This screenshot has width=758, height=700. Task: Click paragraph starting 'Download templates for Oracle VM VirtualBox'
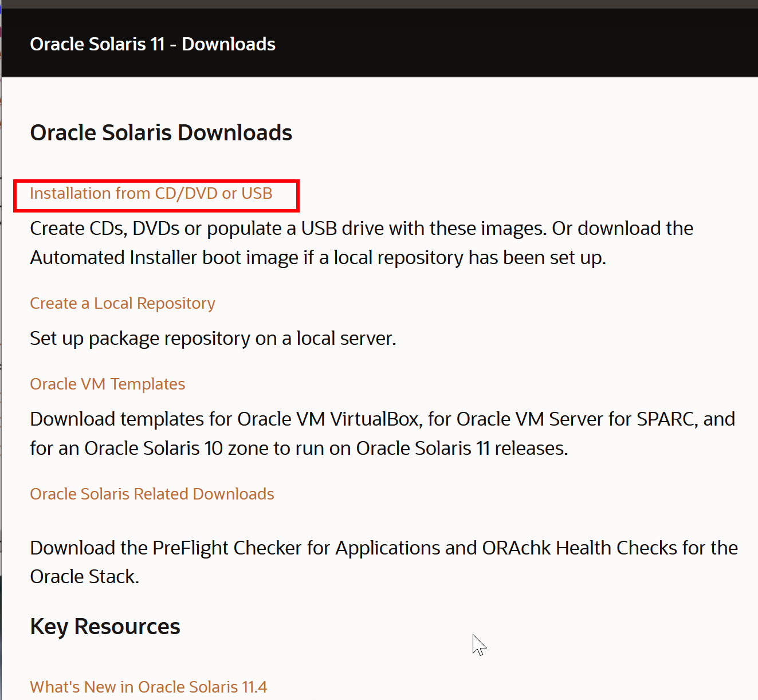pos(382,434)
